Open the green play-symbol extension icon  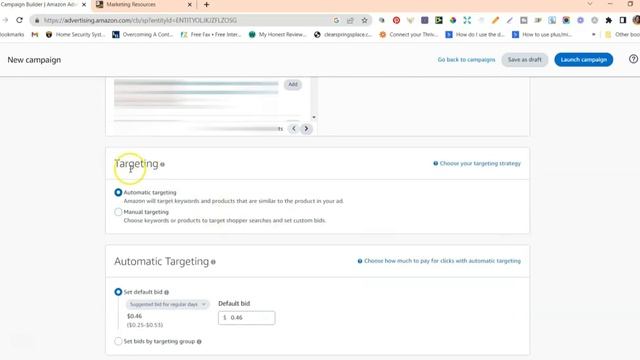[439, 20]
